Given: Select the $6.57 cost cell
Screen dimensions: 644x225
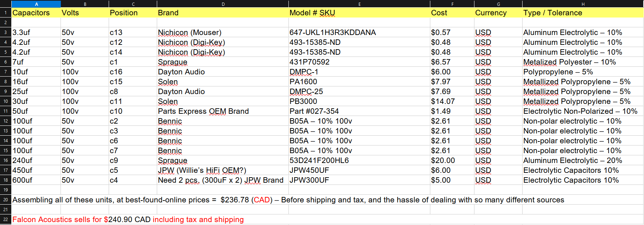Looking at the screenshot, I should tap(452, 62).
